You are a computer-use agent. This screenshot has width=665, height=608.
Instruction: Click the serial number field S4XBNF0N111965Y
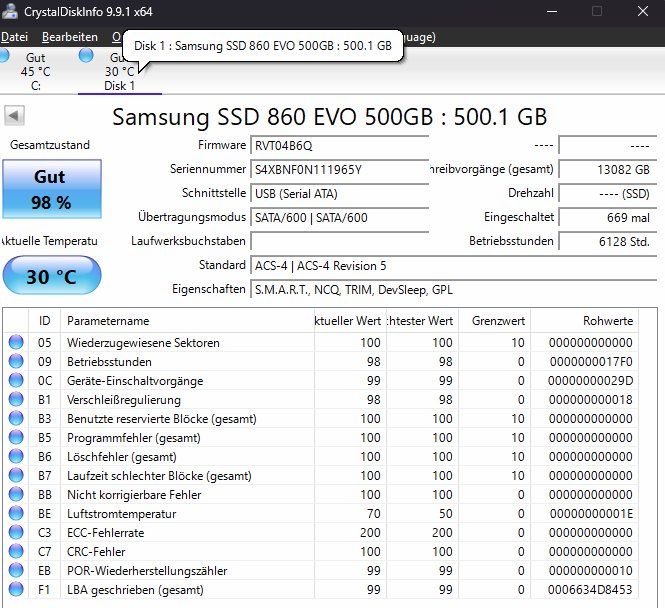coord(339,170)
